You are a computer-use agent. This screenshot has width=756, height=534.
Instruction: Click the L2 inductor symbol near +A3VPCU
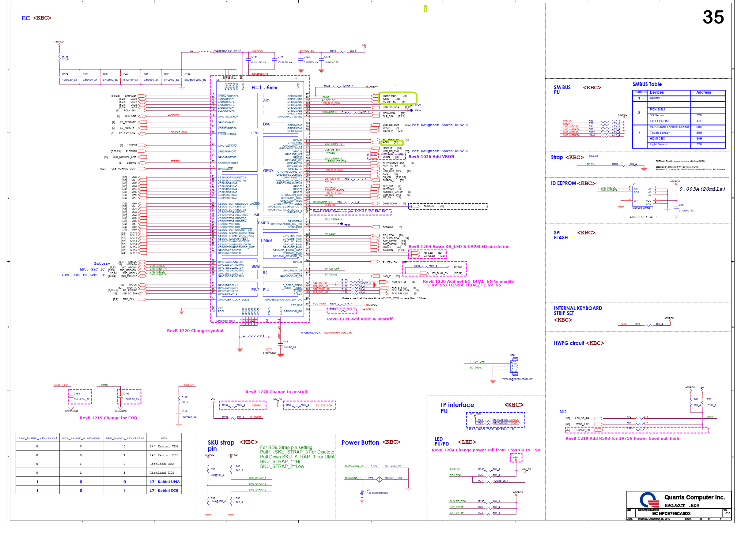coord(205,51)
